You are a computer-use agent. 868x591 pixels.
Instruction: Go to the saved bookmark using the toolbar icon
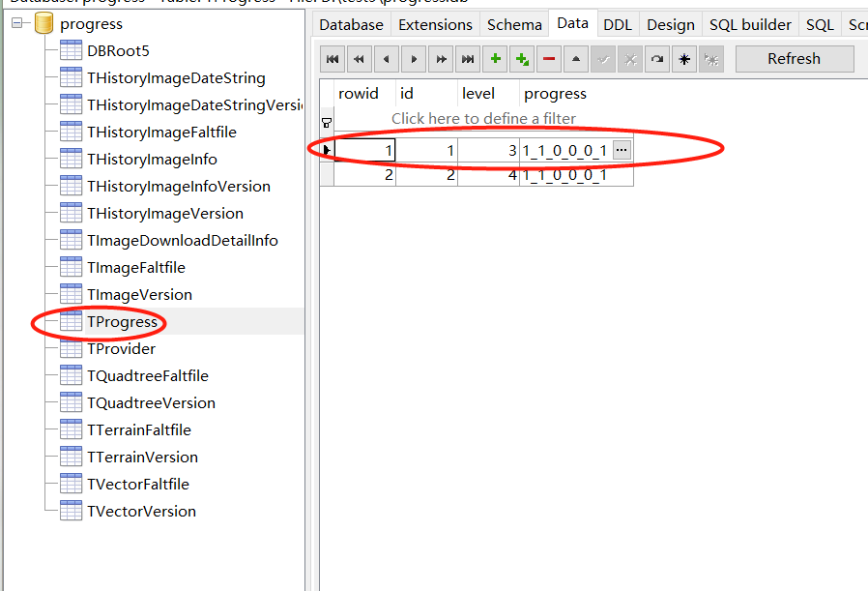(711, 59)
